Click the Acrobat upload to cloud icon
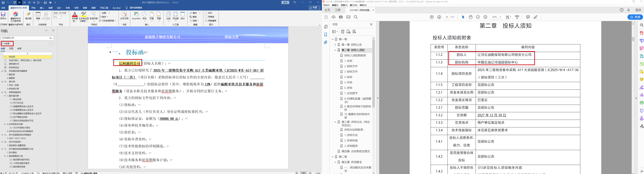The image size is (644, 174). pyautogui.click(x=334, y=17)
